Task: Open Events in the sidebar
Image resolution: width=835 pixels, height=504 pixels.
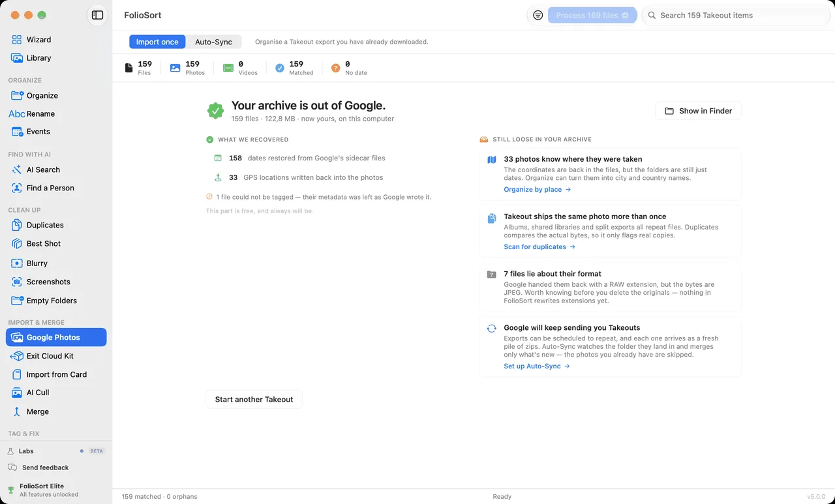Action: pos(56,132)
